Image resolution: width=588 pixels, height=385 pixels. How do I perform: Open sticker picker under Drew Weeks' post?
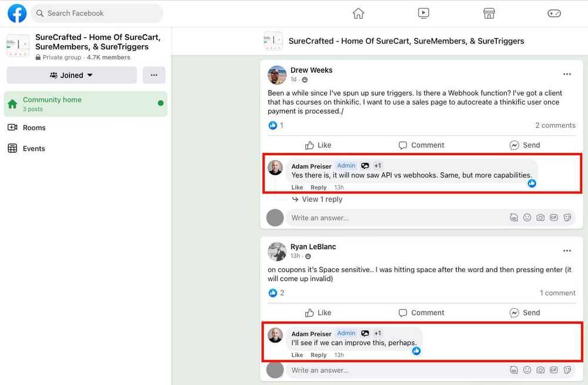[567, 218]
